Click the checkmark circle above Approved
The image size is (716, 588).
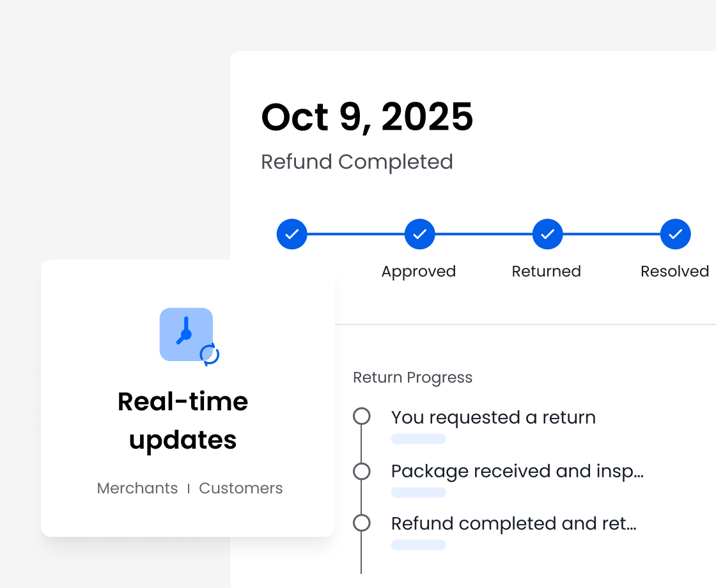tap(419, 234)
